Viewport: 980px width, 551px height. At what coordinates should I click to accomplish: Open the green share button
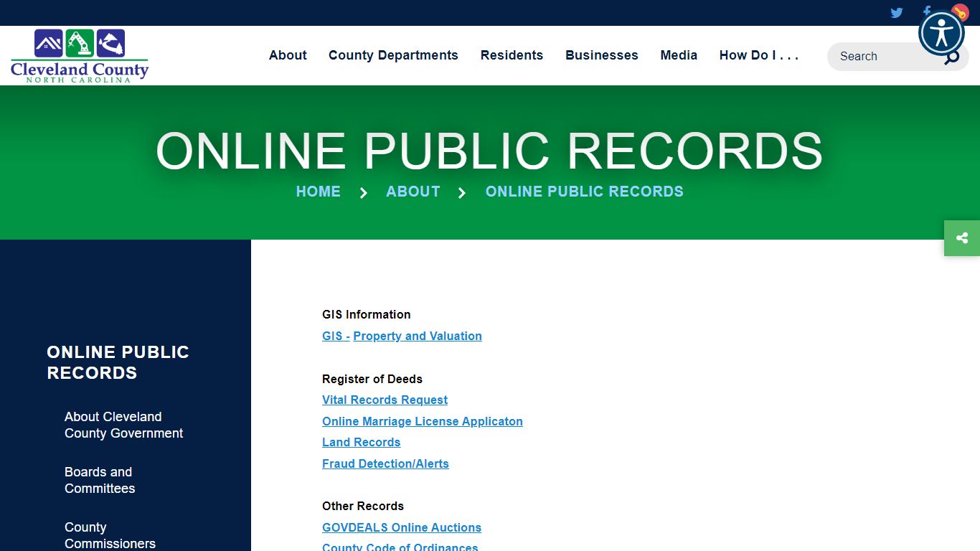click(962, 238)
